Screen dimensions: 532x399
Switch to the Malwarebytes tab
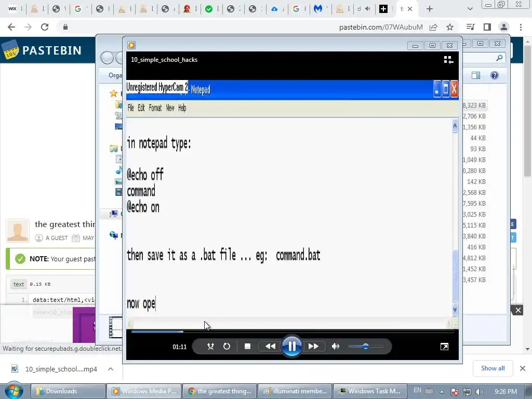[317, 9]
